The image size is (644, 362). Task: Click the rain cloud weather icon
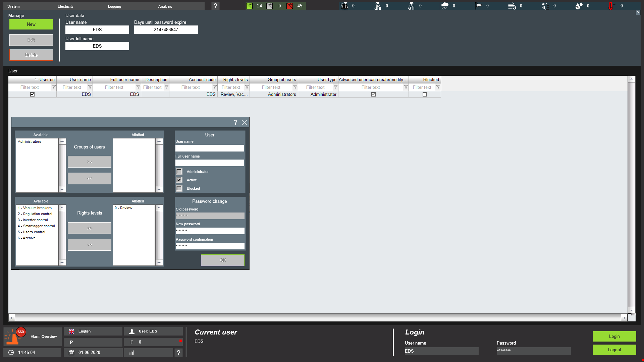[445, 6]
